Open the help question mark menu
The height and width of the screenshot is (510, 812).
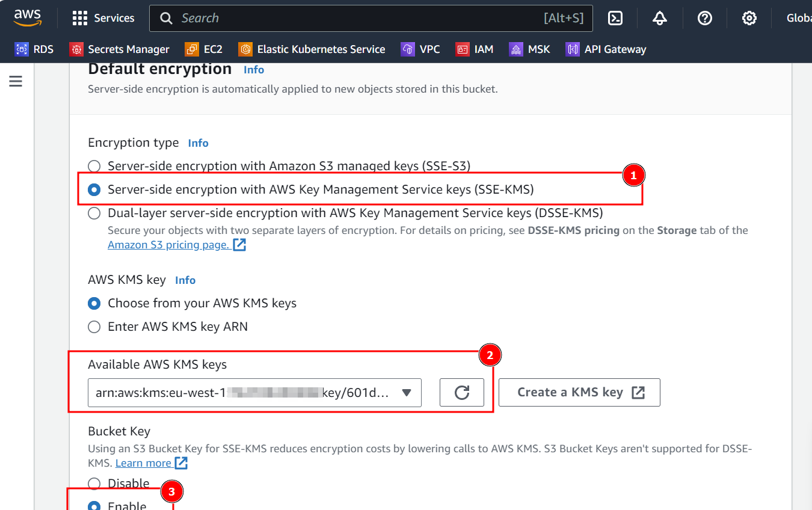point(704,18)
